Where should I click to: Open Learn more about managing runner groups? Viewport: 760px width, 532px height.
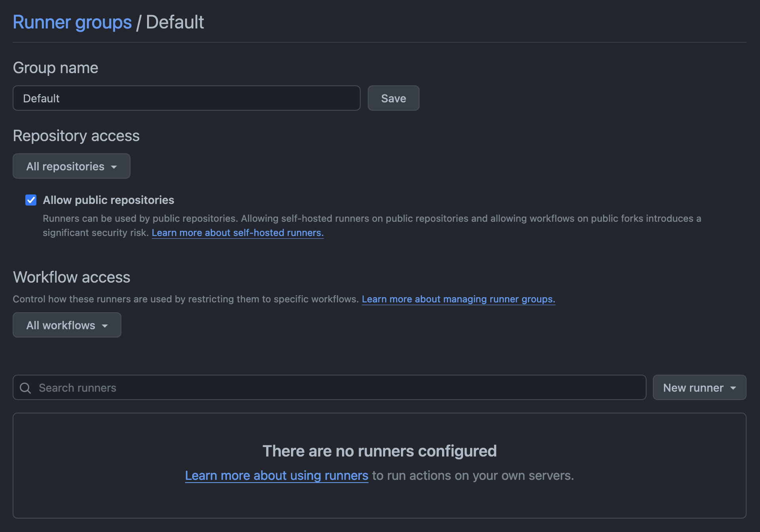coord(458,299)
